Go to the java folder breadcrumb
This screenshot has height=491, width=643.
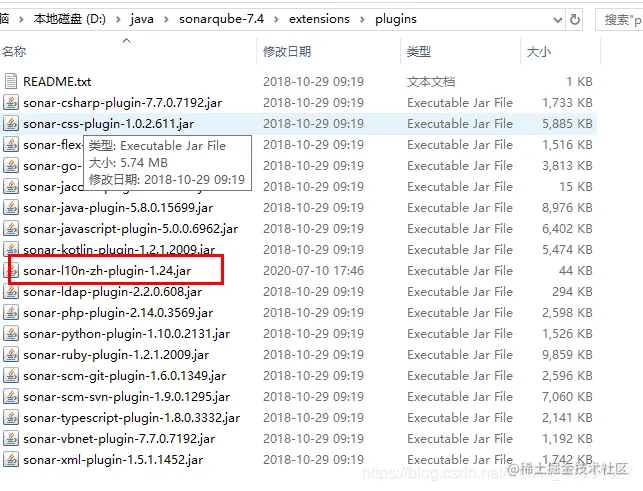tap(142, 19)
